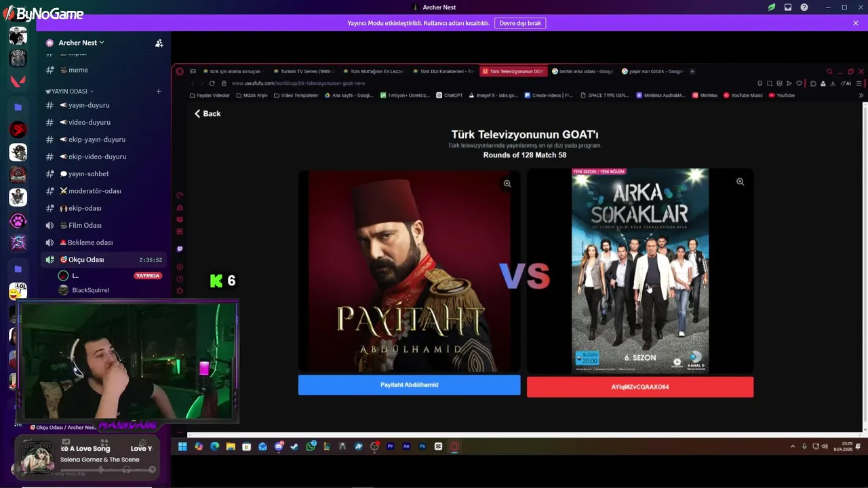
Task: Open Discord help icon
Action: (804, 7)
